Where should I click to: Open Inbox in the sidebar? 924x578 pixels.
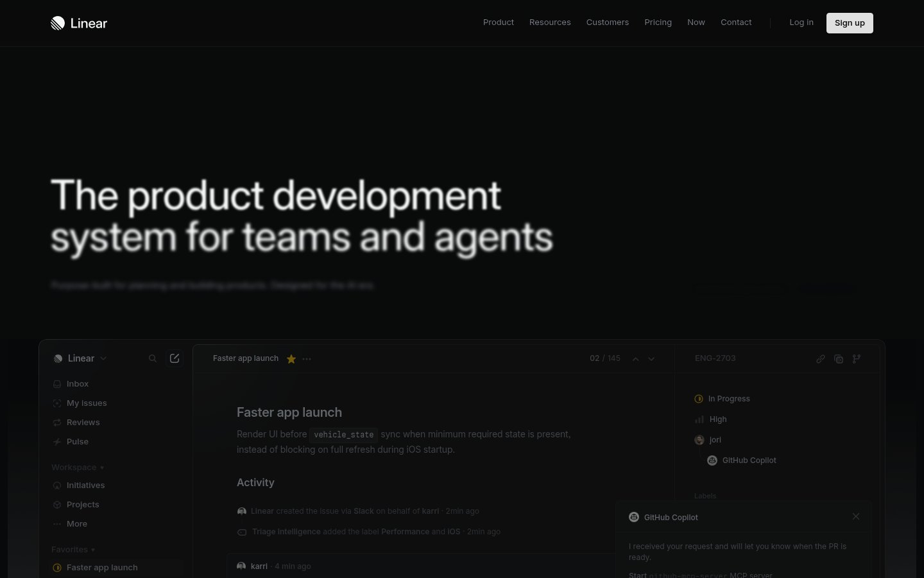click(77, 384)
